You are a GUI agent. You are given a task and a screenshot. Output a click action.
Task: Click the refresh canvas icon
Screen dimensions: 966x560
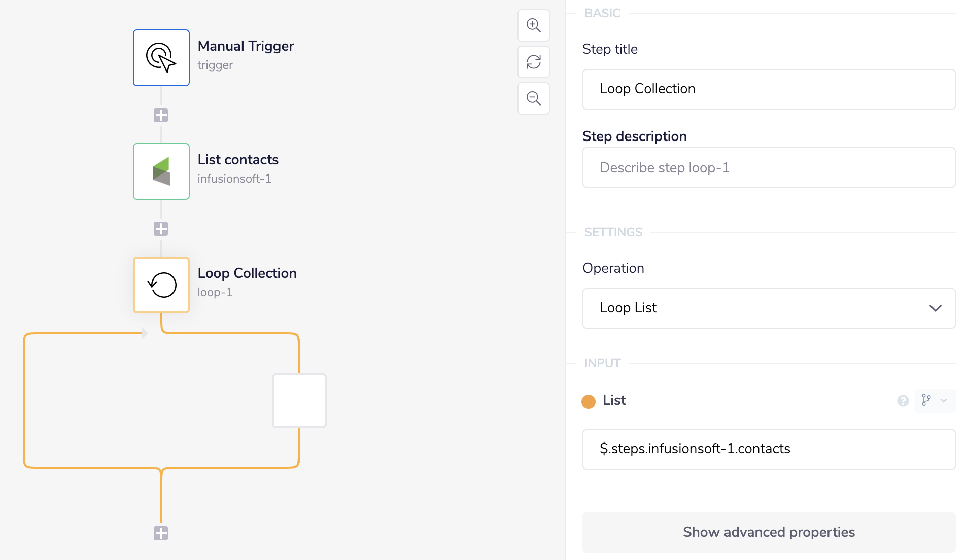pyautogui.click(x=533, y=62)
